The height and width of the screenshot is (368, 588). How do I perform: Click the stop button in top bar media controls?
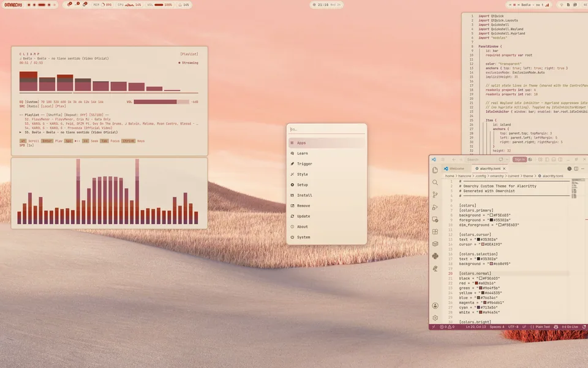pyautogui.click(x=514, y=5)
